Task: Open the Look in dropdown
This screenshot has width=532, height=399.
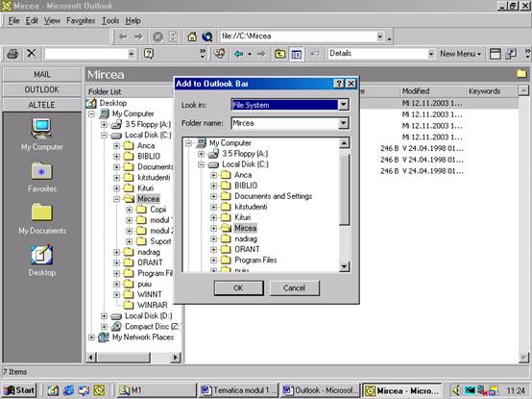Action: [x=344, y=105]
